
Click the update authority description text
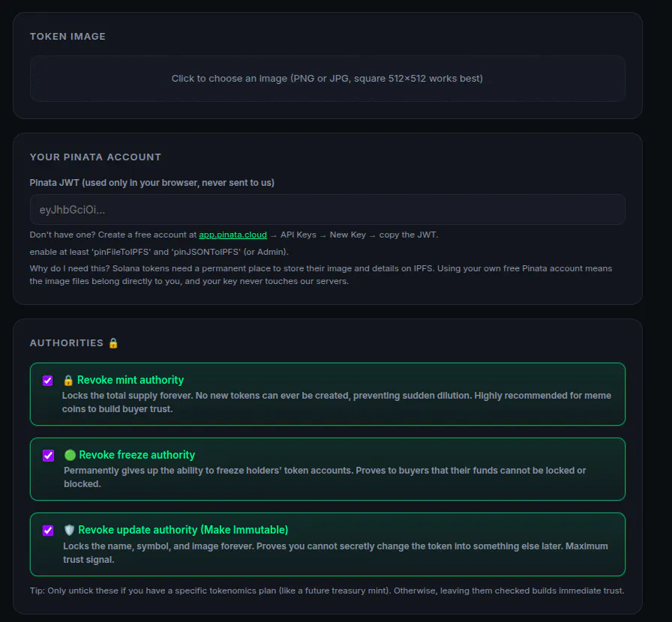pyautogui.click(x=335, y=552)
